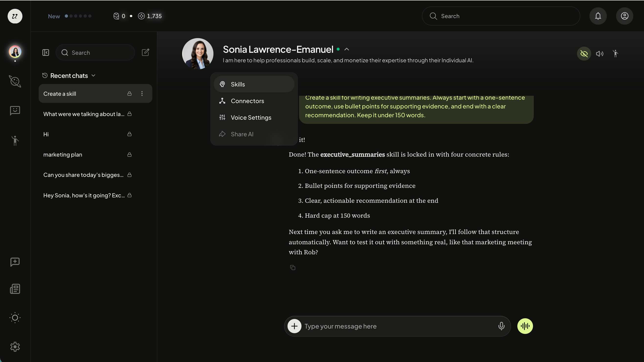Click lock icon on 'Can you share today's' chat
644x362 pixels.
[x=130, y=175]
